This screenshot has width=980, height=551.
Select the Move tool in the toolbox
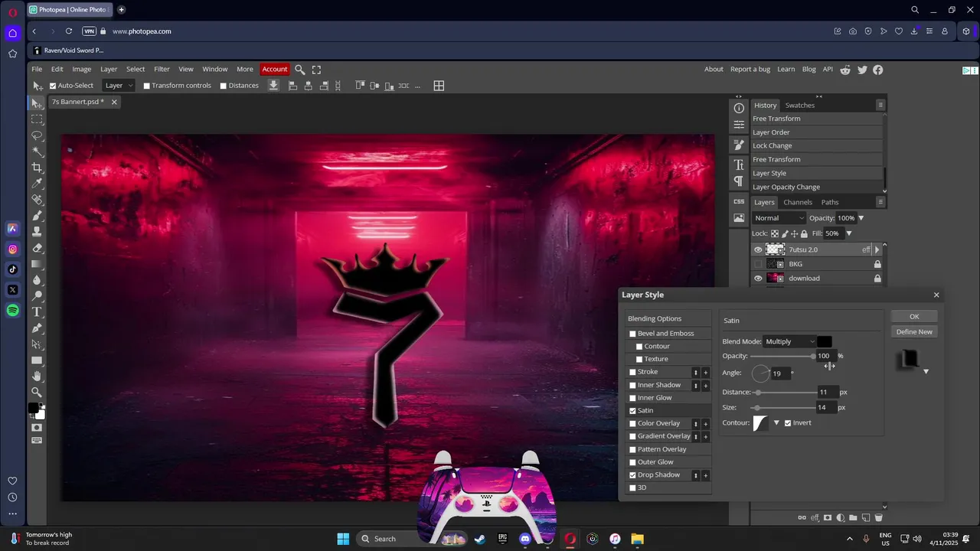click(x=37, y=103)
